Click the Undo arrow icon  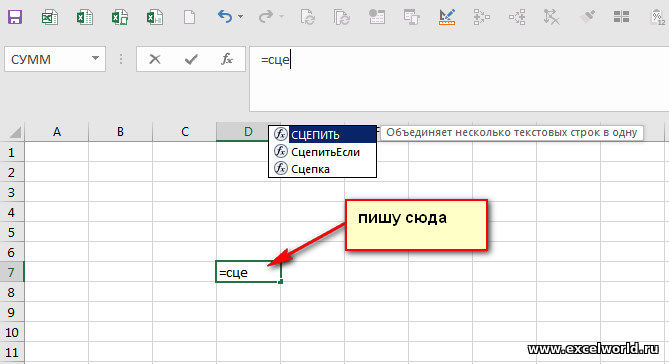coord(225,17)
